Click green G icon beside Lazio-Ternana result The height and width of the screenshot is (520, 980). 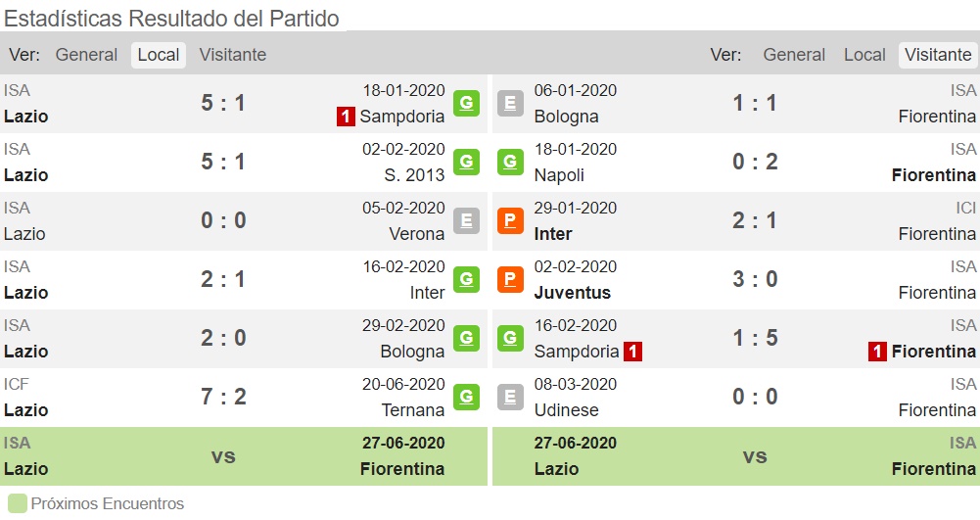pyautogui.click(x=466, y=397)
